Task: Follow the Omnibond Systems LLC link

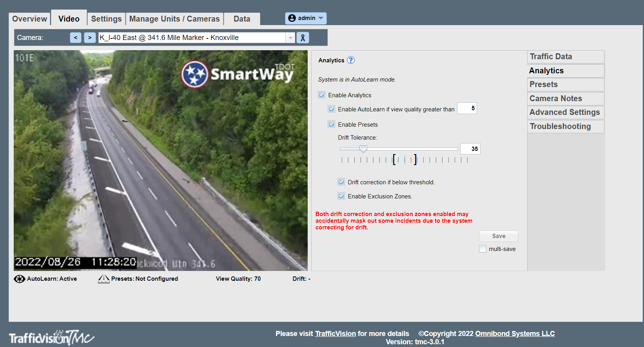Action: (x=515, y=334)
